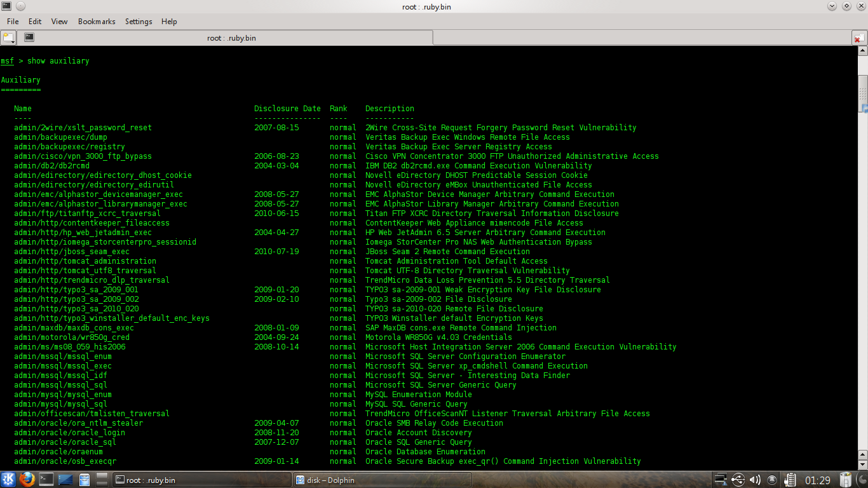Screen dimensions: 868x488
Task: Click 'MySQL Enumeration Module' description
Action: tap(419, 395)
